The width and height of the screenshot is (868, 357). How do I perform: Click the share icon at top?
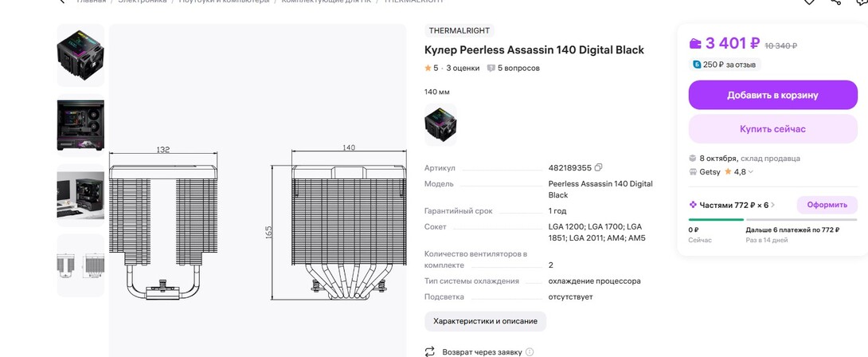click(835, 2)
